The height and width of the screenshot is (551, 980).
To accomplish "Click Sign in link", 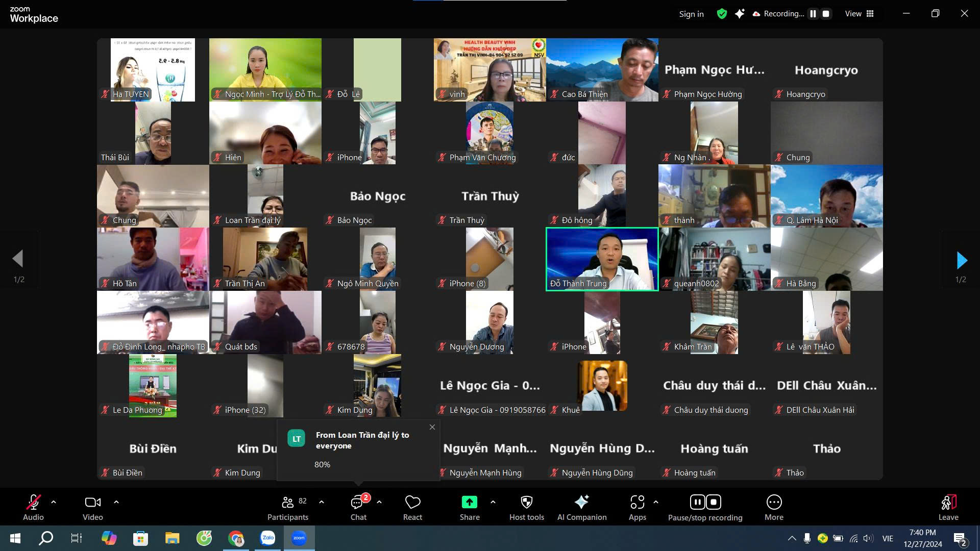I will pyautogui.click(x=691, y=14).
